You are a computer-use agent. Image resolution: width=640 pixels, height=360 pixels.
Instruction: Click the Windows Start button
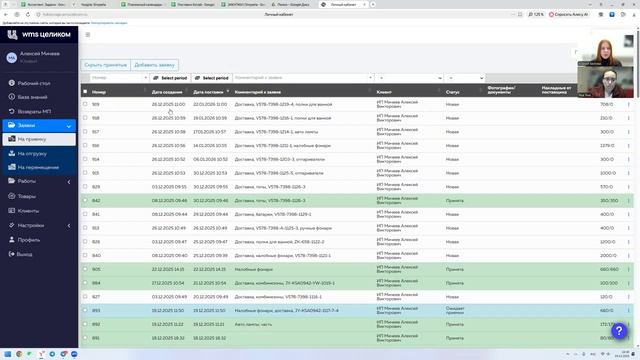(x=8, y=354)
